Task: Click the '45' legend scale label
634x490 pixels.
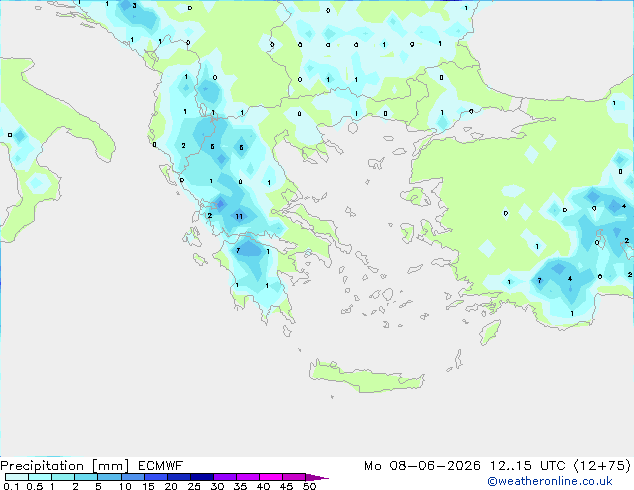Action: tap(286, 486)
